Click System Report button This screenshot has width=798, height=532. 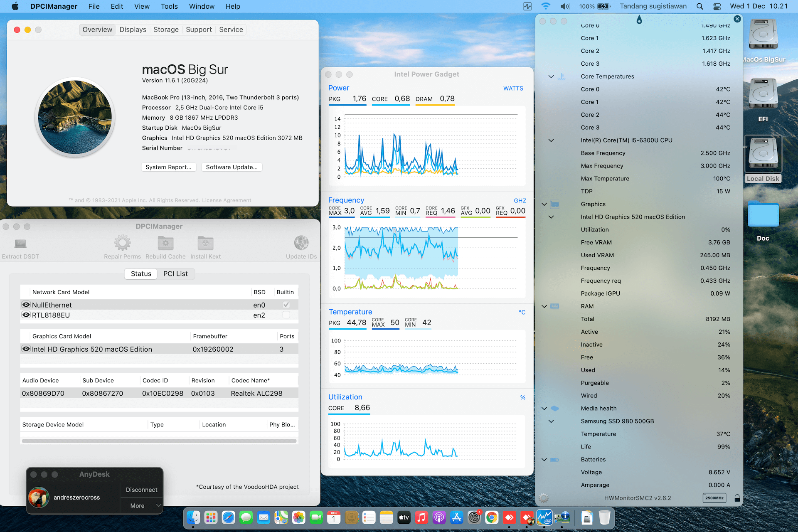tap(168, 167)
